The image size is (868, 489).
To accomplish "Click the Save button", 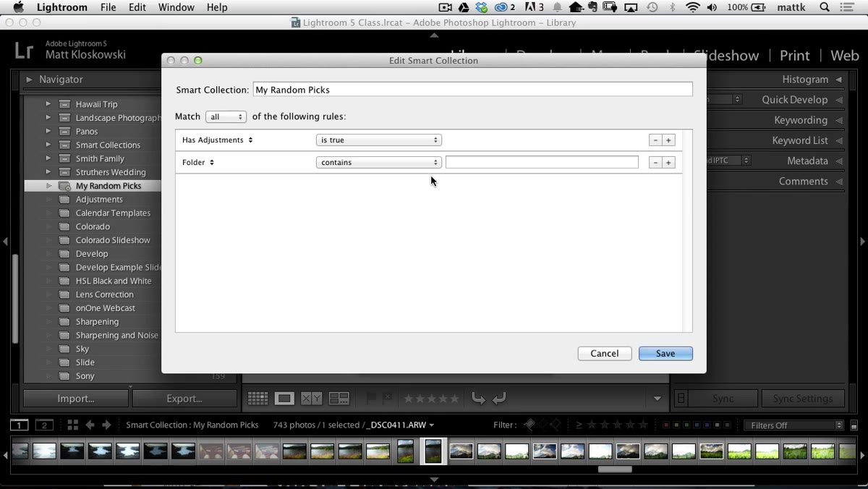I will (665, 354).
